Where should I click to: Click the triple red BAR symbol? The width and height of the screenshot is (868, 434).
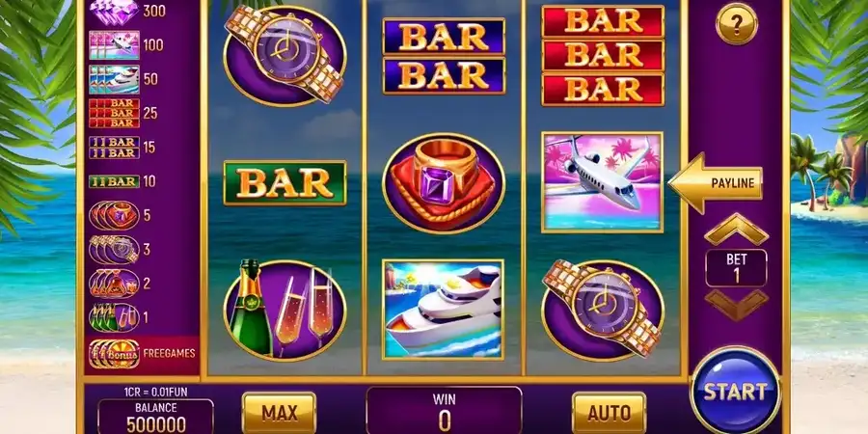click(x=602, y=55)
